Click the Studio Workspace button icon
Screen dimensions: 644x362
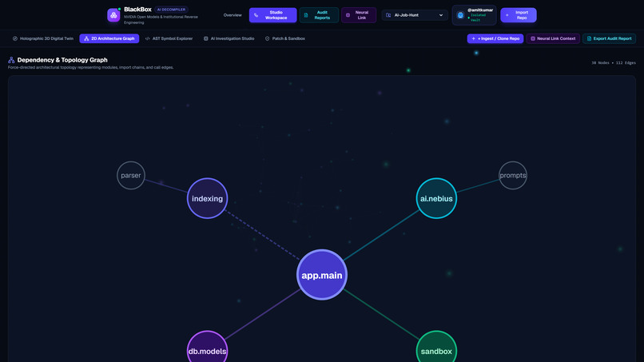coord(256,15)
